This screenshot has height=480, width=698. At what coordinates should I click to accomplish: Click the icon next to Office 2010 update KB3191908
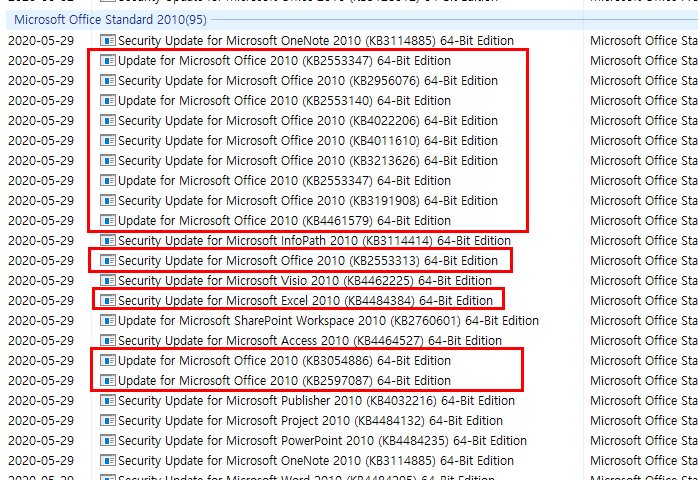[x=108, y=201]
